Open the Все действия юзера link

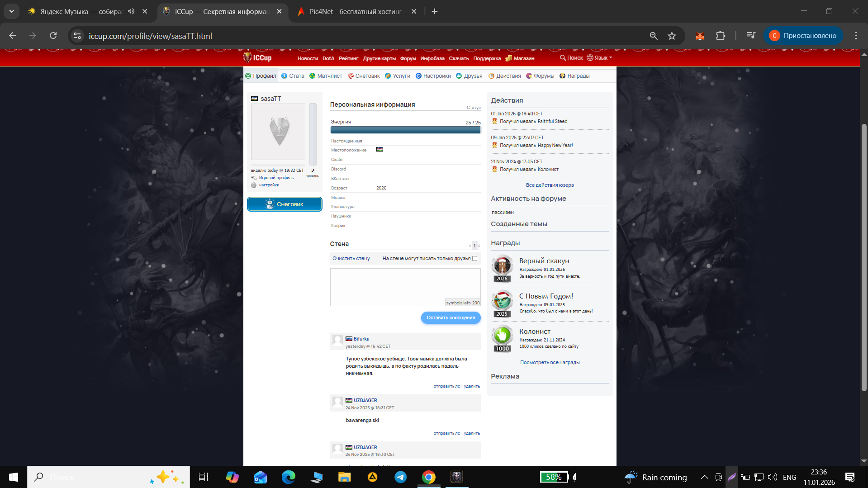[550, 185]
